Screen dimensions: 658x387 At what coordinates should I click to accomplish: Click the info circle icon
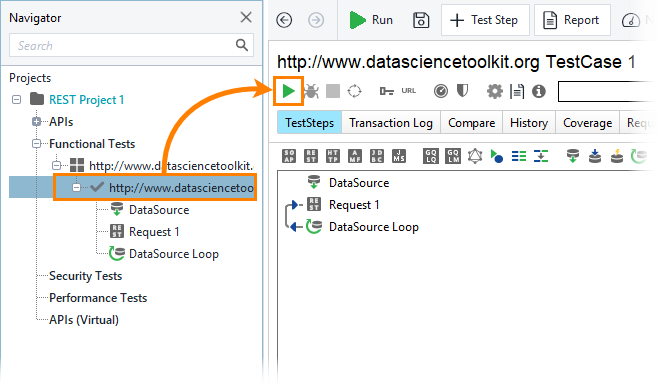tap(539, 91)
